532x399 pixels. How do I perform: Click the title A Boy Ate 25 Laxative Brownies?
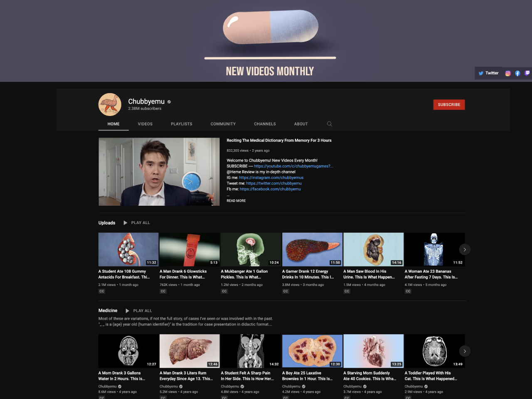coord(308,376)
